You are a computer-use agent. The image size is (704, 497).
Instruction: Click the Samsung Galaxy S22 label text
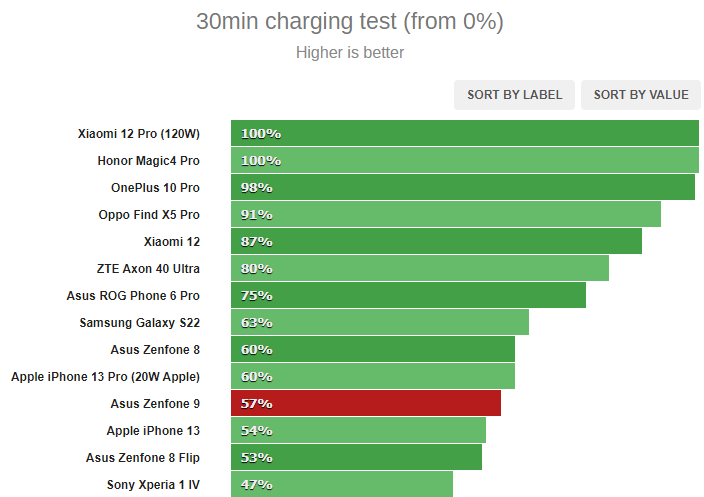140,323
